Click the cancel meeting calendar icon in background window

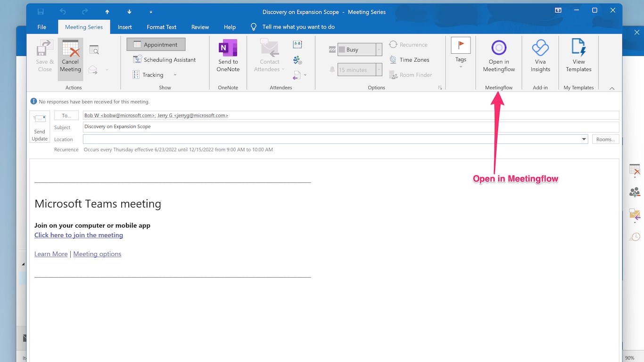pyautogui.click(x=635, y=170)
